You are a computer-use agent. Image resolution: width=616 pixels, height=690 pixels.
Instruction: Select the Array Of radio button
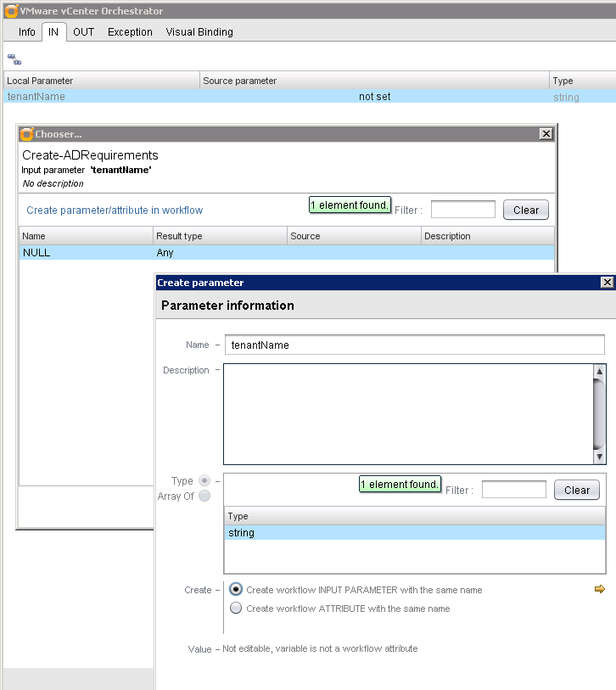(x=204, y=496)
